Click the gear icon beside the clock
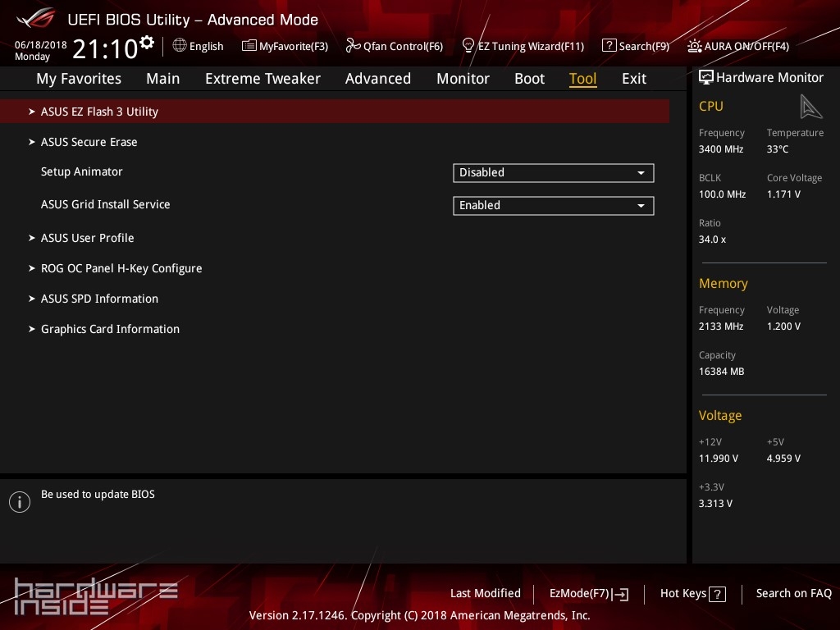The height and width of the screenshot is (630, 840). click(x=147, y=43)
